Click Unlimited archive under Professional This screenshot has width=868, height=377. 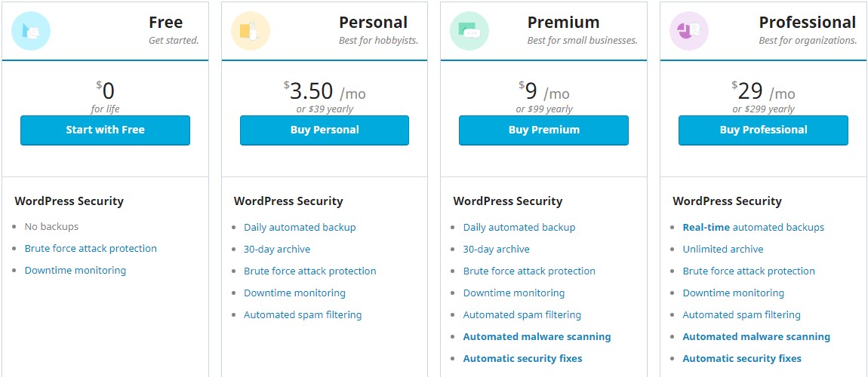pos(723,250)
